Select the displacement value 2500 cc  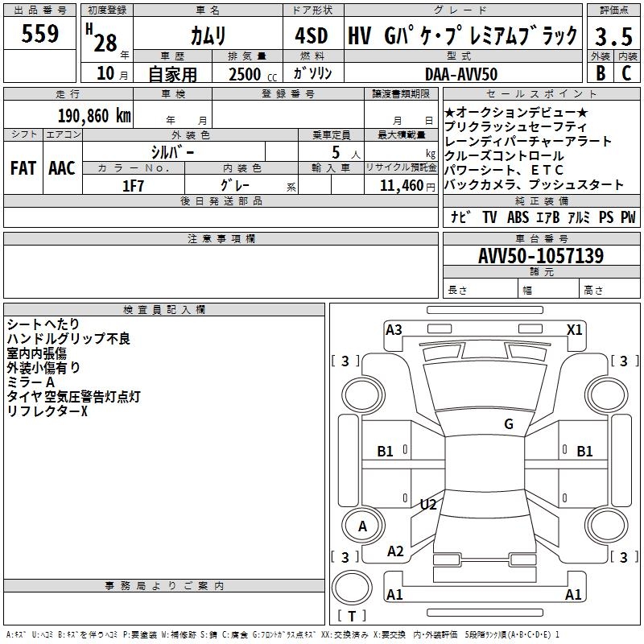coord(252,74)
